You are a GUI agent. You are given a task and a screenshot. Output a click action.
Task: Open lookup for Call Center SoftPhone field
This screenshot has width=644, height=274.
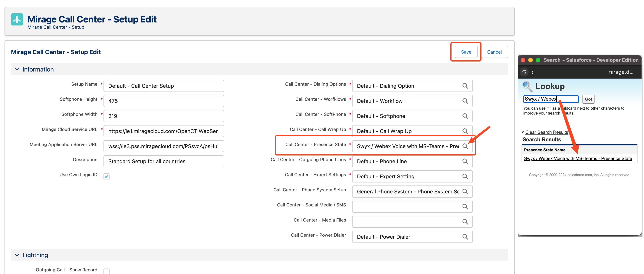pyautogui.click(x=465, y=116)
